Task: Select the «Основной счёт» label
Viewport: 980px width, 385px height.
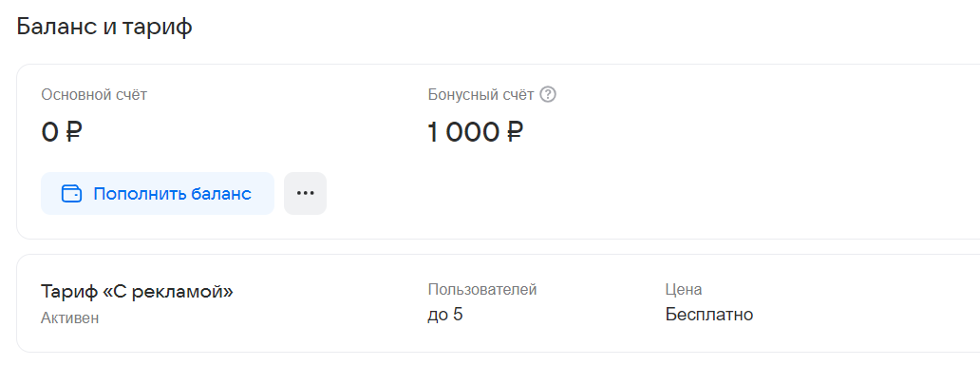Action: coord(94,95)
